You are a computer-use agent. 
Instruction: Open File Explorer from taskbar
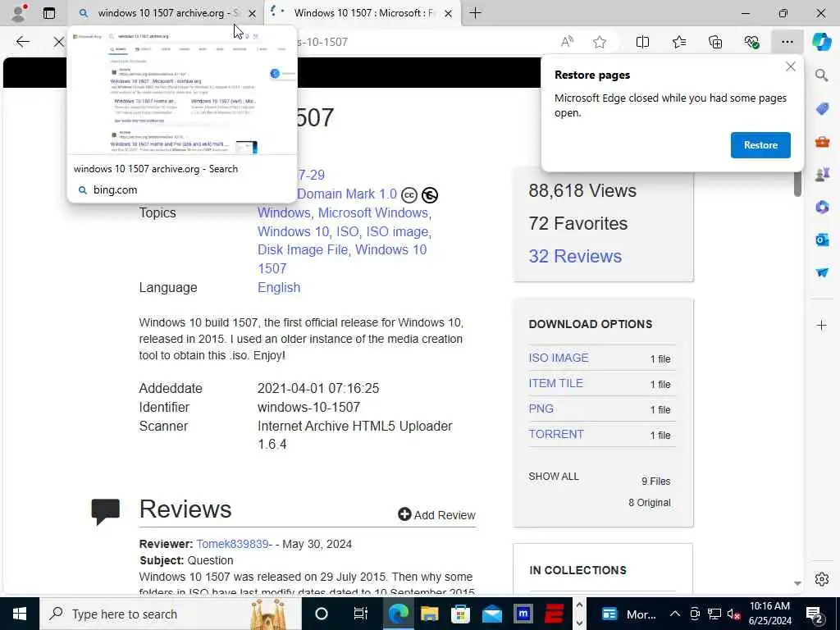pos(429,614)
